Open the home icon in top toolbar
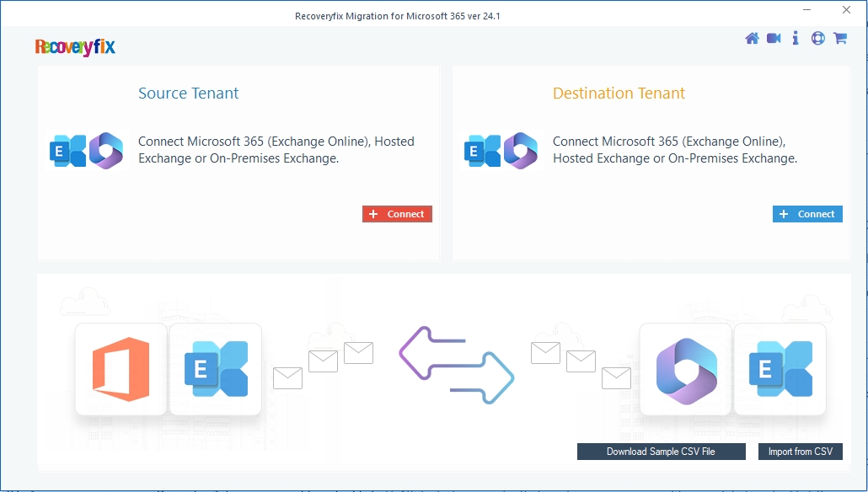This screenshot has height=492, width=868. [x=752, y=38]
